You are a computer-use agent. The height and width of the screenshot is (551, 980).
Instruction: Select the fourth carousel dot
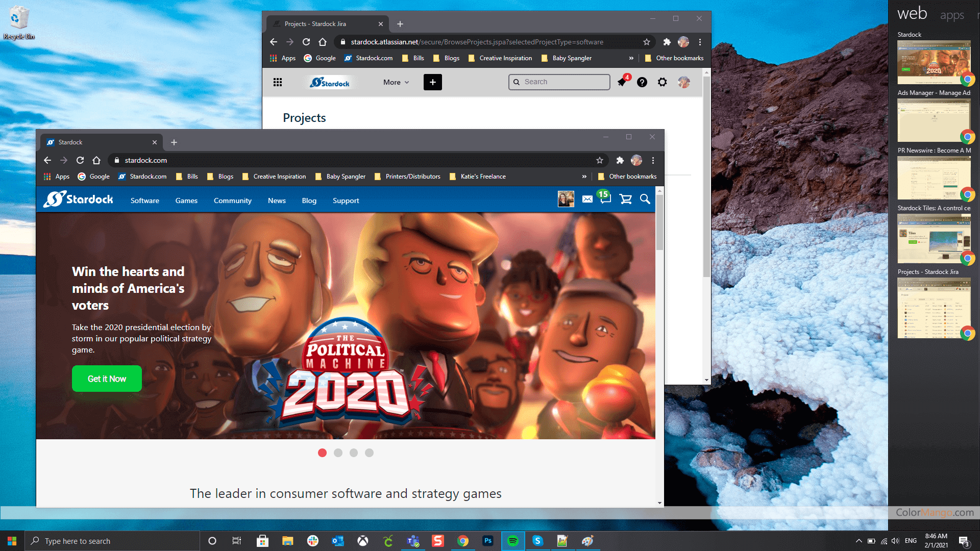(370, 453)
